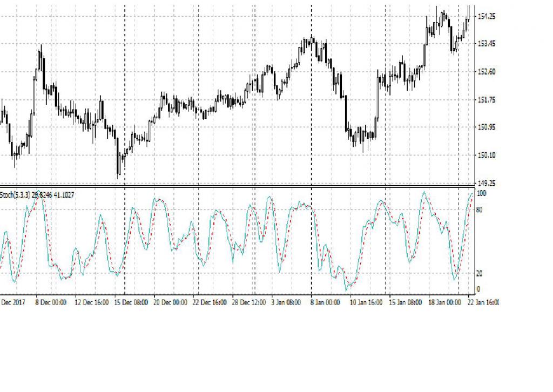Click the 150.10 price level label
553x392 pixels.
point(487,156)
